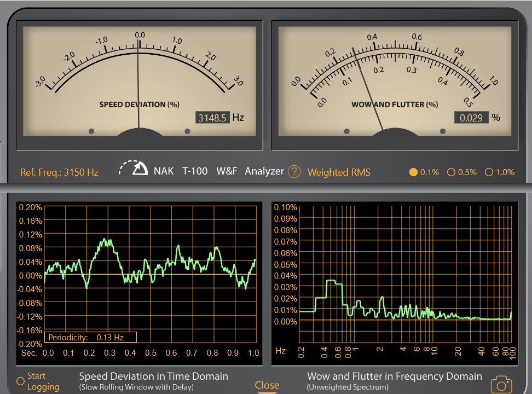Click the Periodicity 0.13 Hz box
Viewport: 532px width, 394px height.
90,337
